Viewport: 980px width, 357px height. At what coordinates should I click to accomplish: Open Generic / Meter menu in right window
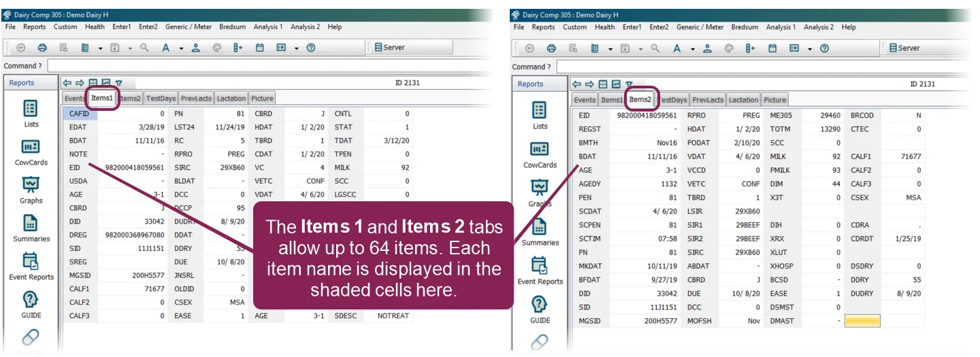click(x=700, y=27)
